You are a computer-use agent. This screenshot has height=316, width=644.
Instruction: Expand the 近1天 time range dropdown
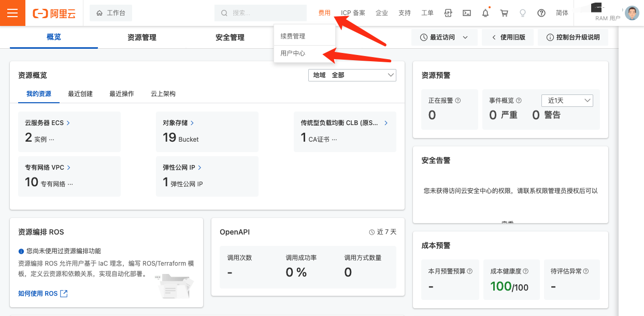tap(567, 100)
